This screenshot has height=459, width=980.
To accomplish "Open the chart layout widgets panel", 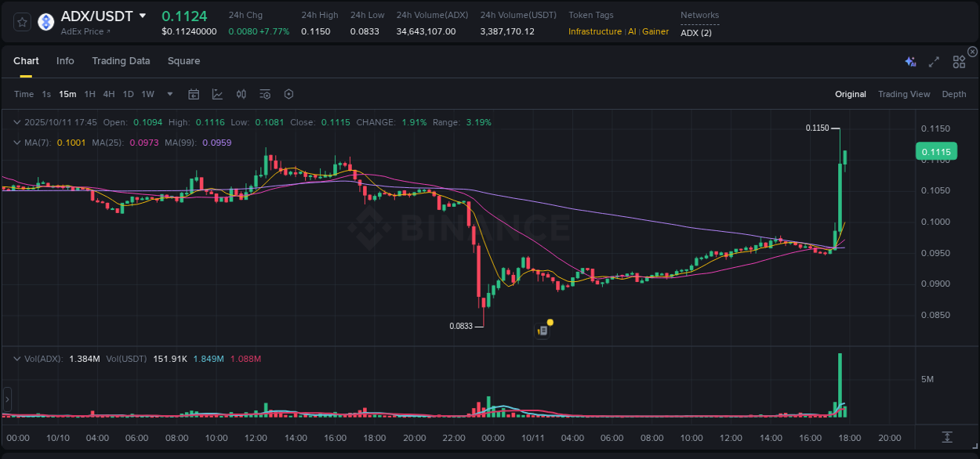I will pos(958,60).
